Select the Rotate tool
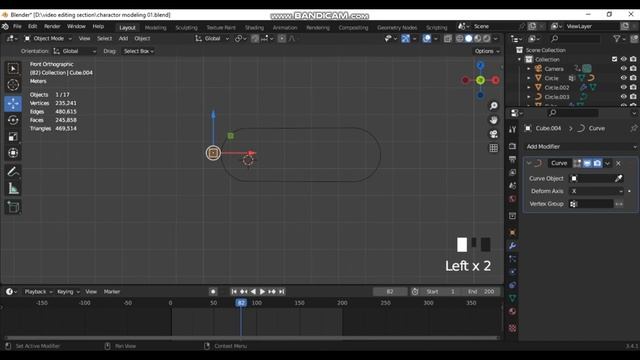The width and height of the screenshot is (640, 360). coord(13,120)
